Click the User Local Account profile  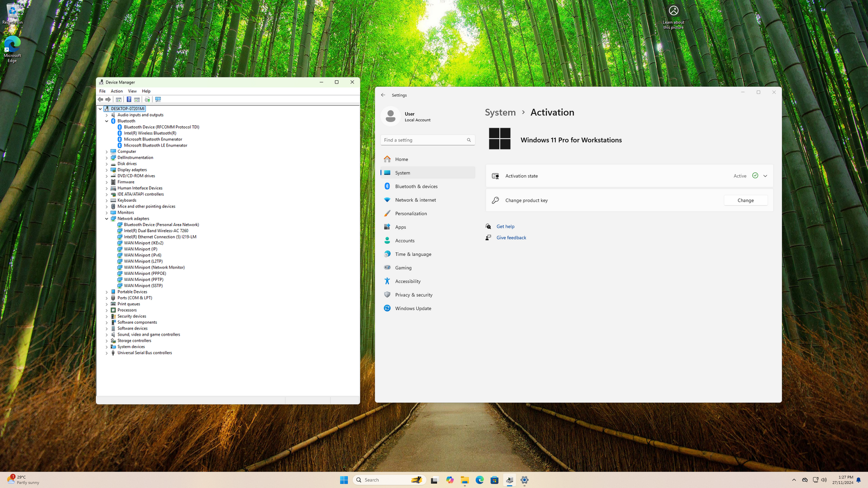click(407, 116)
